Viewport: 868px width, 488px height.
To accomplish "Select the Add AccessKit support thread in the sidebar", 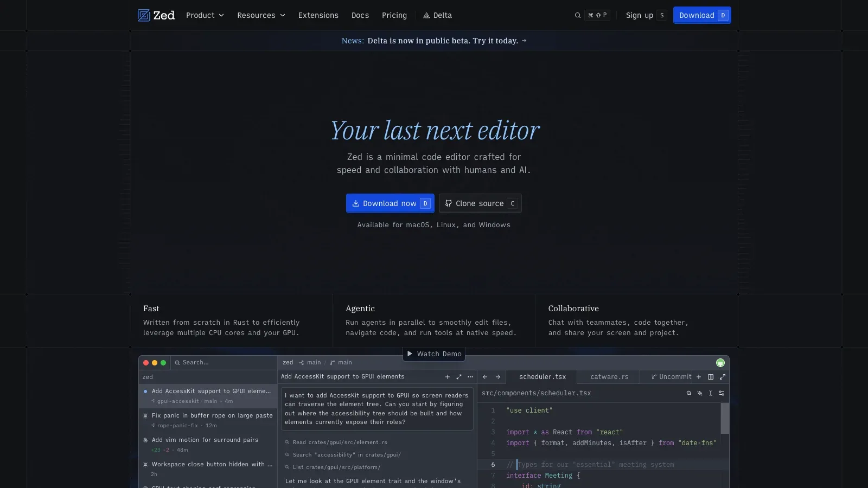I will coord(208,396).
